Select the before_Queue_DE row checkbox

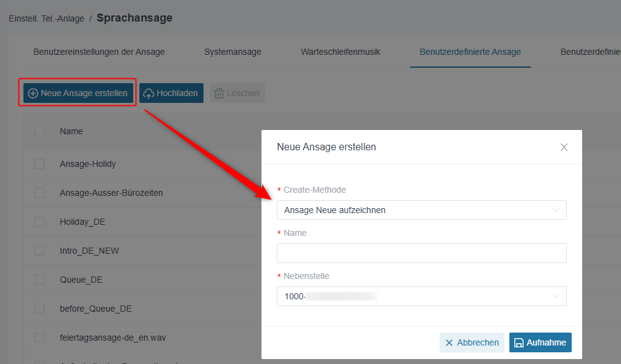click(x=39, y=308)
